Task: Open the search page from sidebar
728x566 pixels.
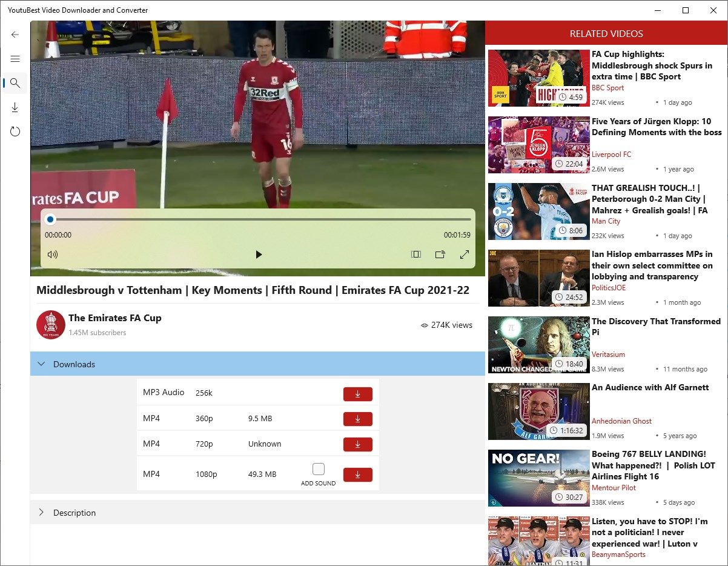Action: pyautogui.click(x=15, y=83)
